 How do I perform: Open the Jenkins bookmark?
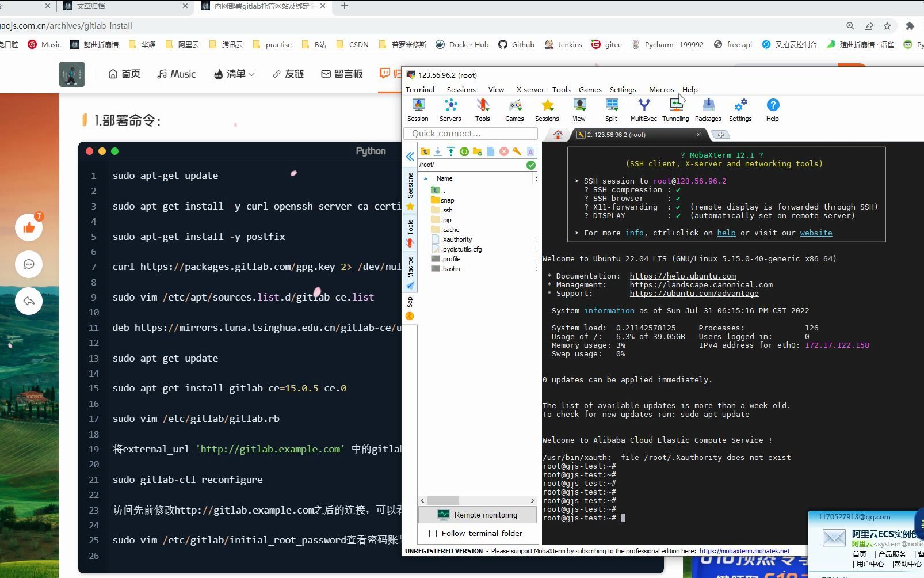563,44
